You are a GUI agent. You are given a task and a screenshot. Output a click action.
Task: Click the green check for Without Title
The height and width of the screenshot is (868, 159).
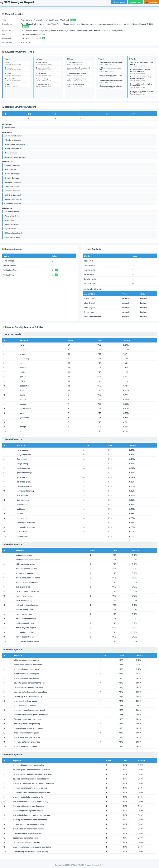click(56, 275)
